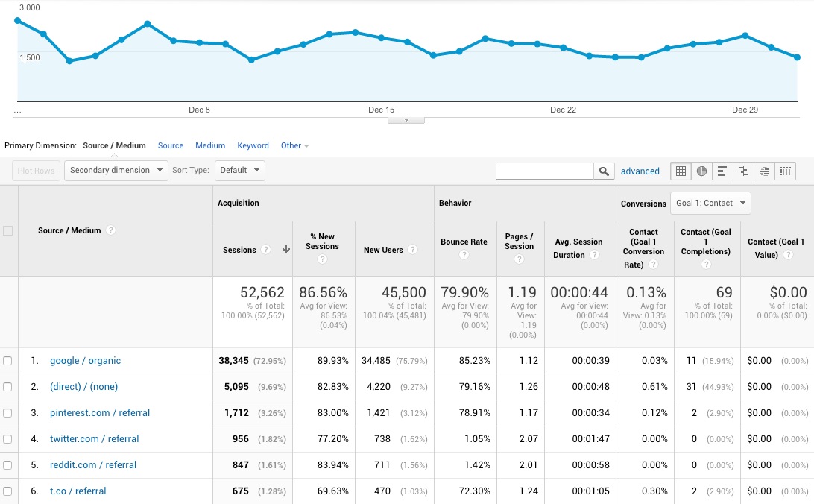Change the Goal 1: Contact conversions selector
Image resolution: width=814 pixels, height=504 pixels.
tap(710, 202)
